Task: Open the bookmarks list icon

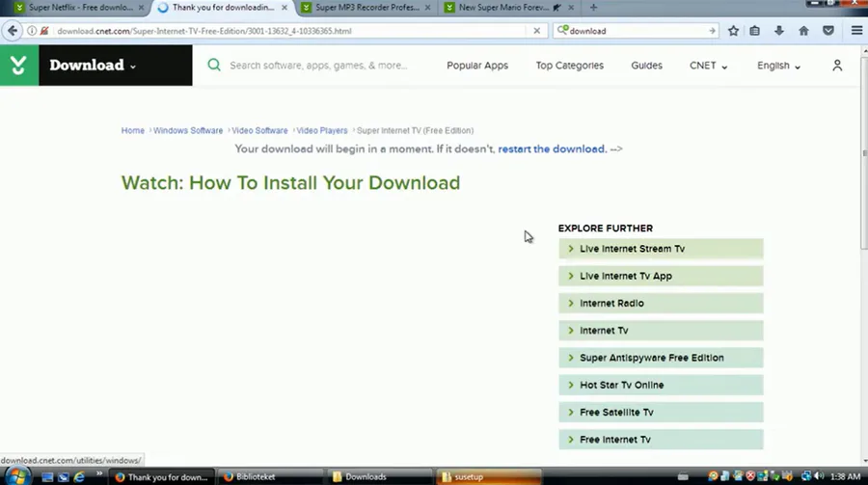Action: (x=754, y=31)
